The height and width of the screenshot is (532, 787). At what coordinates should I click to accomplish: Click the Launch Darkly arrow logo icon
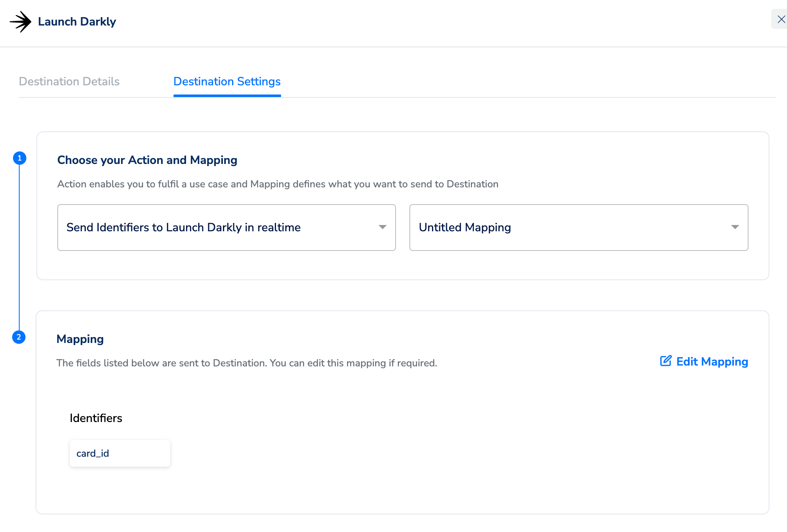point(20,22)
